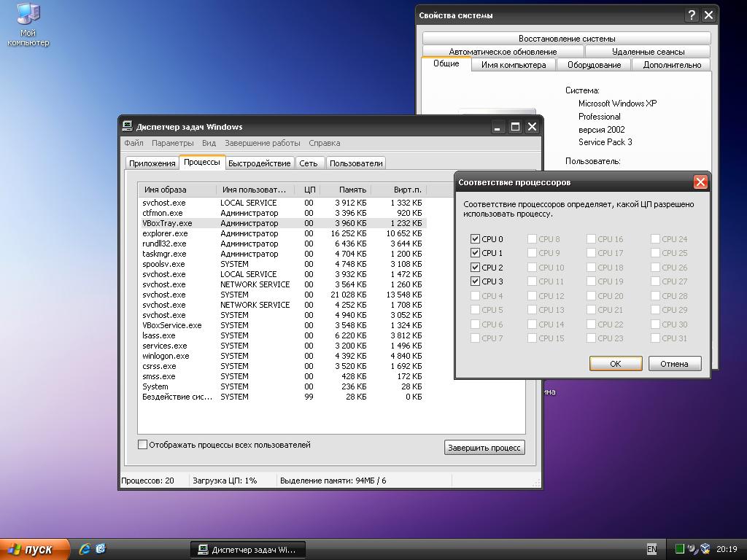Click the Завершить процесс button
The width and height of the screenshot is (747, 560).
pos(484,448)
